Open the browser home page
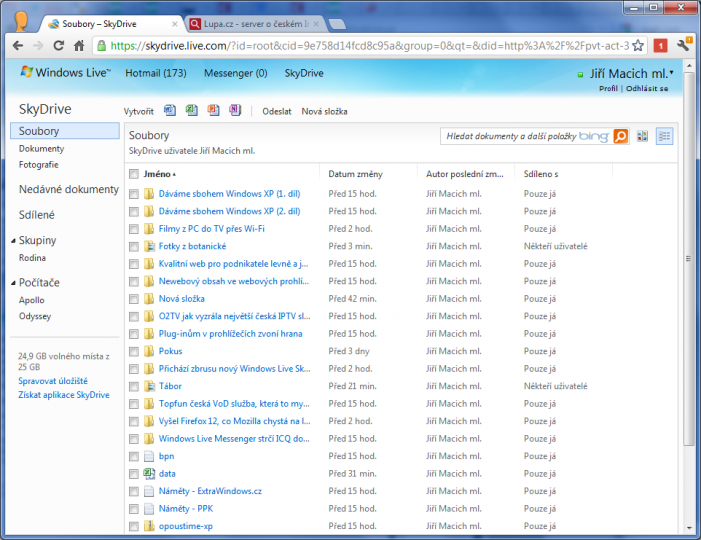Image resolution: width=701 pixels, height=540 pixels. [x=79, y=46]
